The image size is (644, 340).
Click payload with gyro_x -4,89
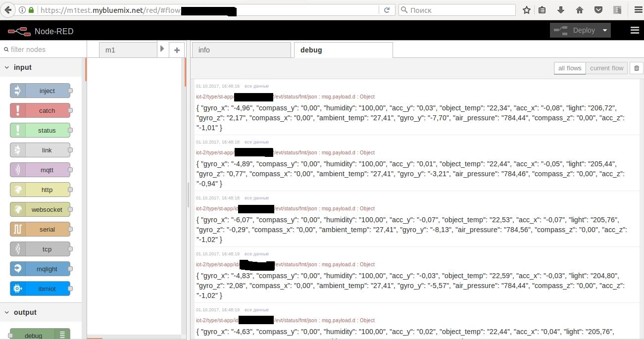[x=410, y=174]
